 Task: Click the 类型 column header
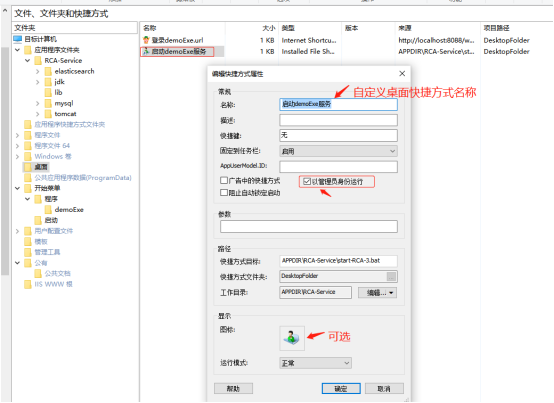(x=288, y=28)
